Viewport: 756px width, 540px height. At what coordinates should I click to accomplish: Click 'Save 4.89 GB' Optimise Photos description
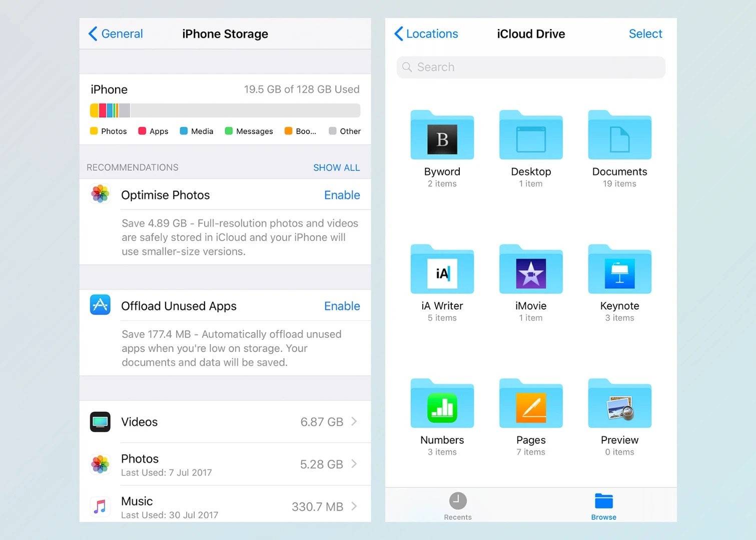pos(240,237)
